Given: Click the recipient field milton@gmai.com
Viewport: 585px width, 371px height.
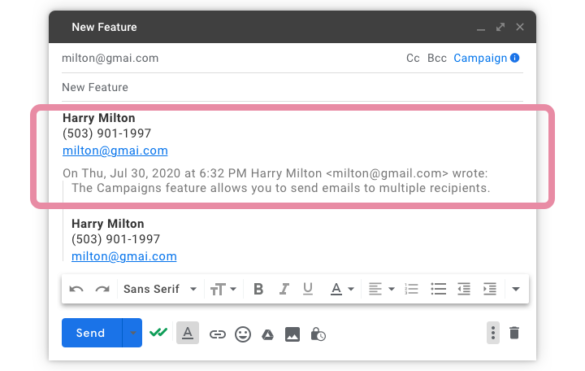Looking at the screenshot, I should click(x=110, y=58).
